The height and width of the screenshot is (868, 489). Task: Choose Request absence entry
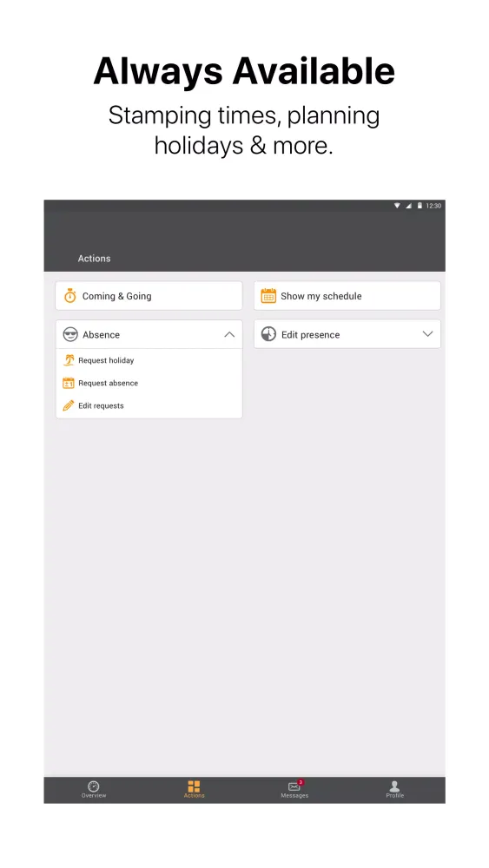[x=149, y=383]
